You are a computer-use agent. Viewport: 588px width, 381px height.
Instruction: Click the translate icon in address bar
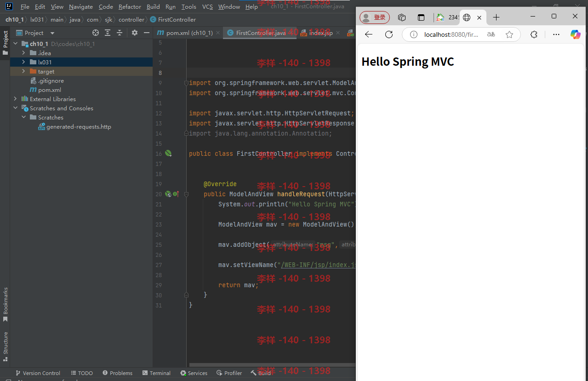point(491,34)
